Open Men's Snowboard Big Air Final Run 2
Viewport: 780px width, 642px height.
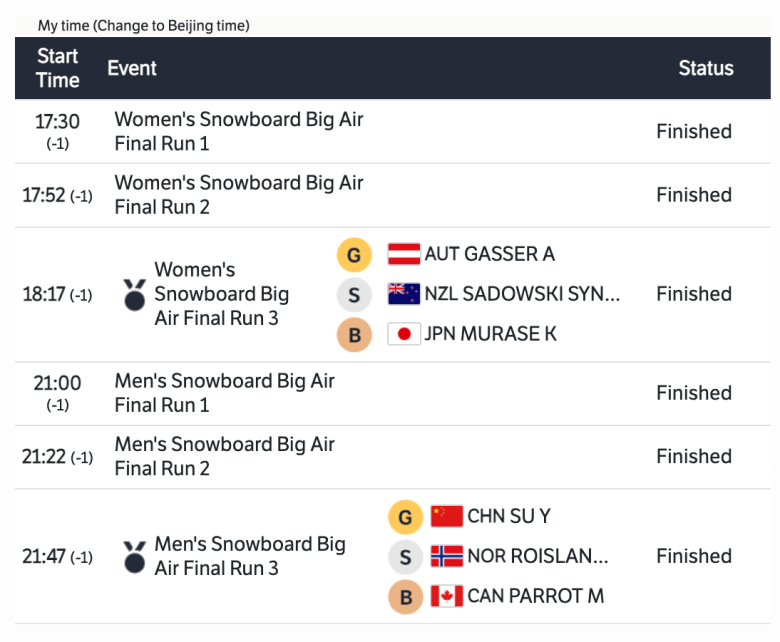(x=225, y=456)
